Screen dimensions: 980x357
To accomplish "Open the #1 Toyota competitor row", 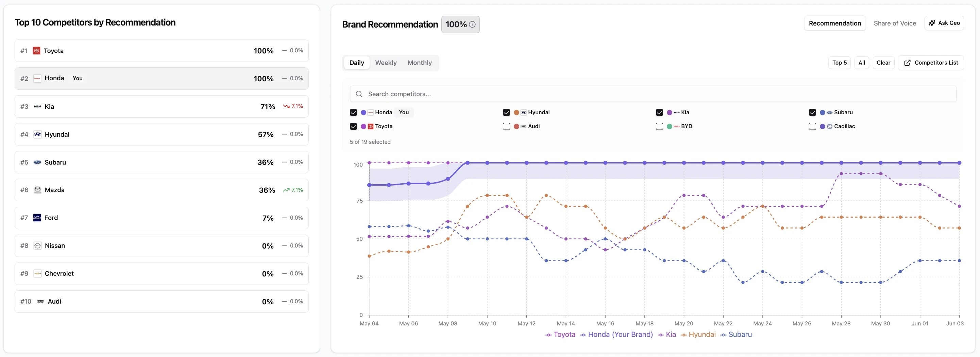I will 162,51.
